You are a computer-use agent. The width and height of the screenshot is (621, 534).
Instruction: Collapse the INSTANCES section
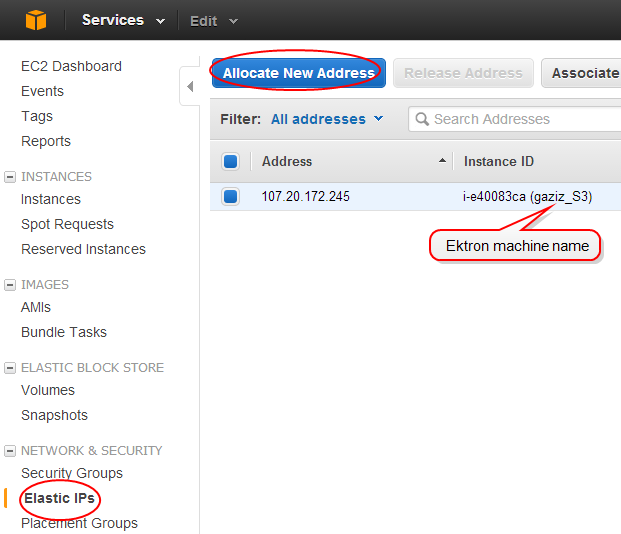coord(10,177)
